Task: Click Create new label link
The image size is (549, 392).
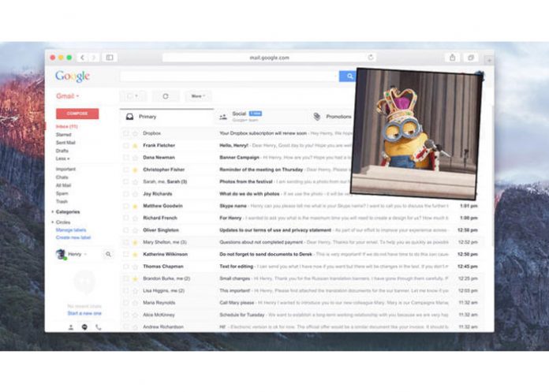Action: click(x=73, y=237)
